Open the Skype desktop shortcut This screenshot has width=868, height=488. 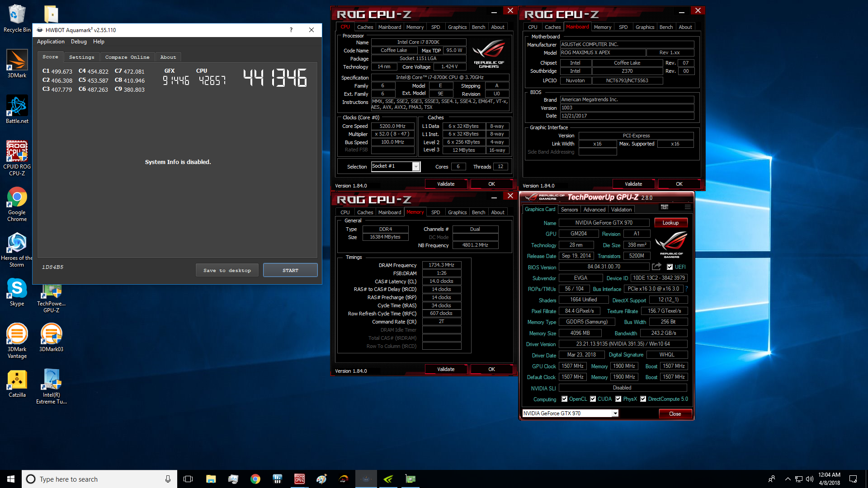tap(17, 292)
